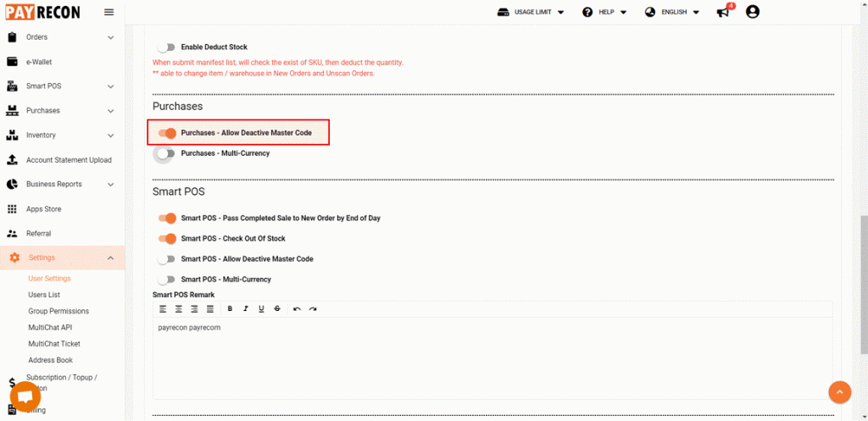
Task: Open the Referral page
Action: tap(39, 234)
